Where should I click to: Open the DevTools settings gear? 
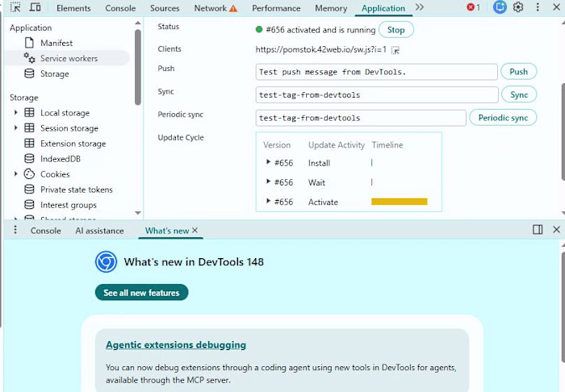[x=518, y=6]
